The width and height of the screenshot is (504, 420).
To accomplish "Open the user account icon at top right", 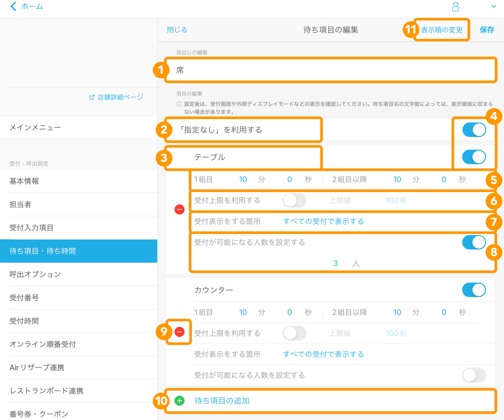I will point(456,7).
